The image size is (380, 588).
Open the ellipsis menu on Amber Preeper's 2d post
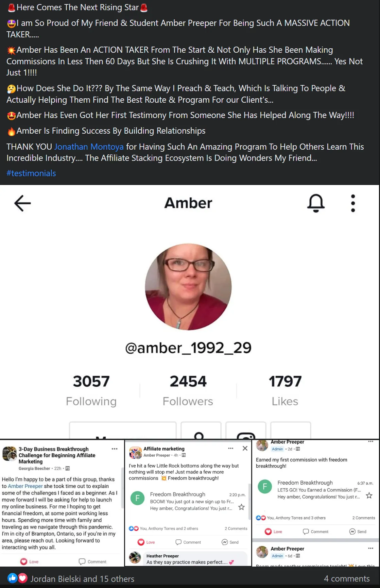tap(370, 441)
